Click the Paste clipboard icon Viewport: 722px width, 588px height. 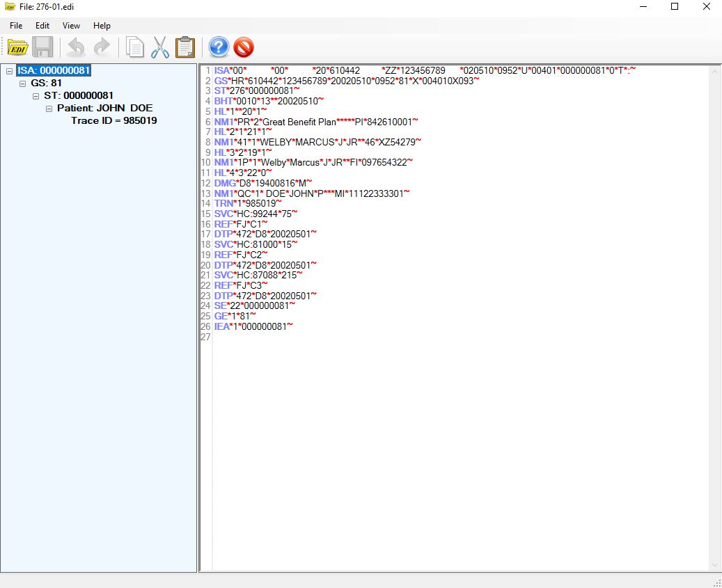[185, 47]
